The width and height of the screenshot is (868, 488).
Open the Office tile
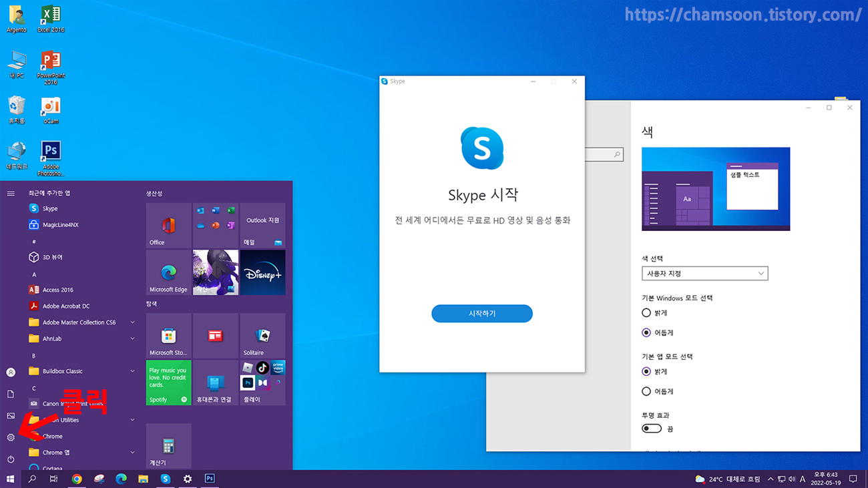(x=168, y=226)
